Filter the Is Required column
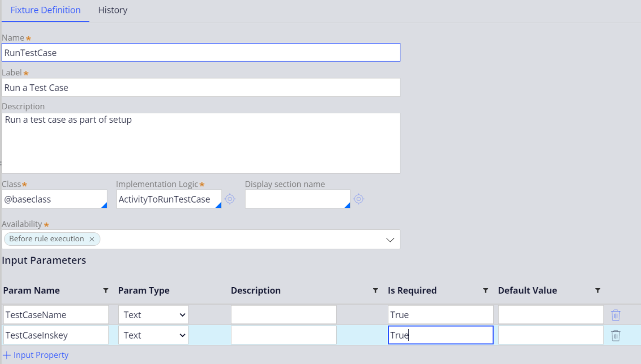This screenshot has height=364, width=641. 485,290
